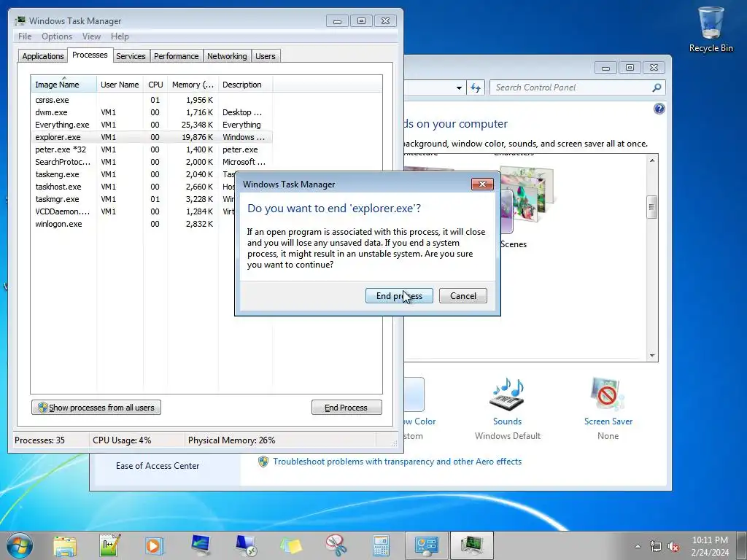
Task: Select peter.exe *32 process row
Action: click(152, 149)
